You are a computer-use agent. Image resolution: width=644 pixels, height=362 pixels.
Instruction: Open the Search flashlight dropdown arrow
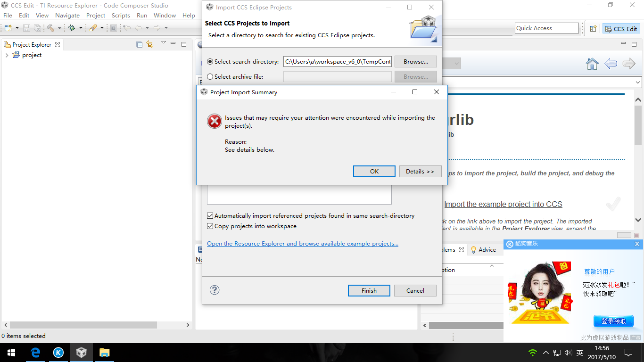(101, 28)
